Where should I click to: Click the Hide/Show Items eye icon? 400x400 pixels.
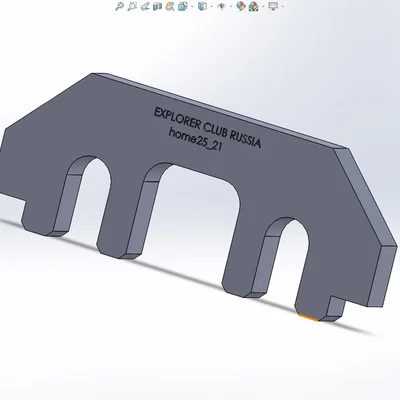(221, 6)
